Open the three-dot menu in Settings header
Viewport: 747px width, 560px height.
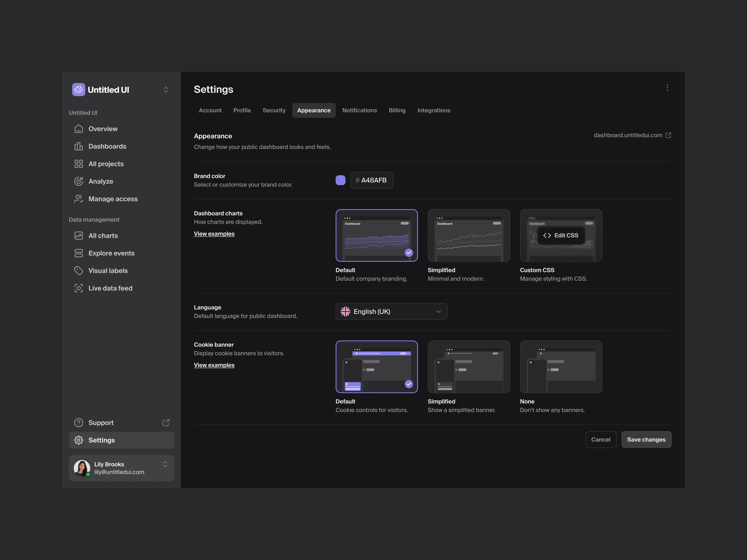point(667,88)
